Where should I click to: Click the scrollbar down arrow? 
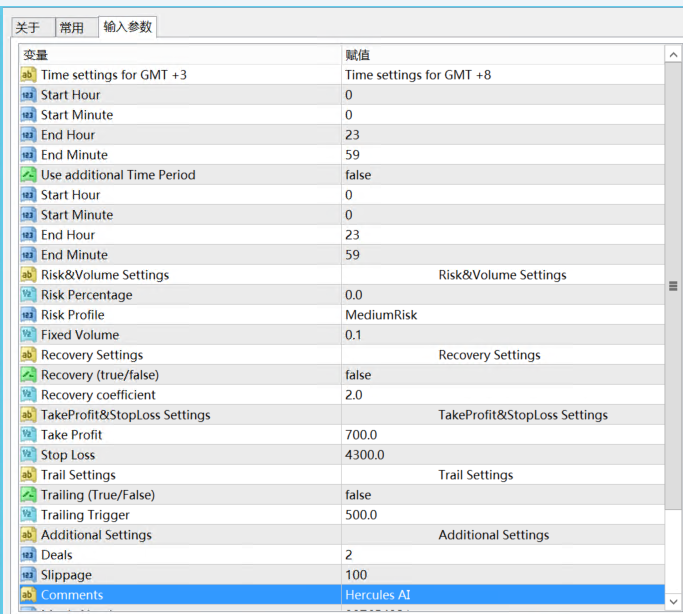click(x=673, y=602)
